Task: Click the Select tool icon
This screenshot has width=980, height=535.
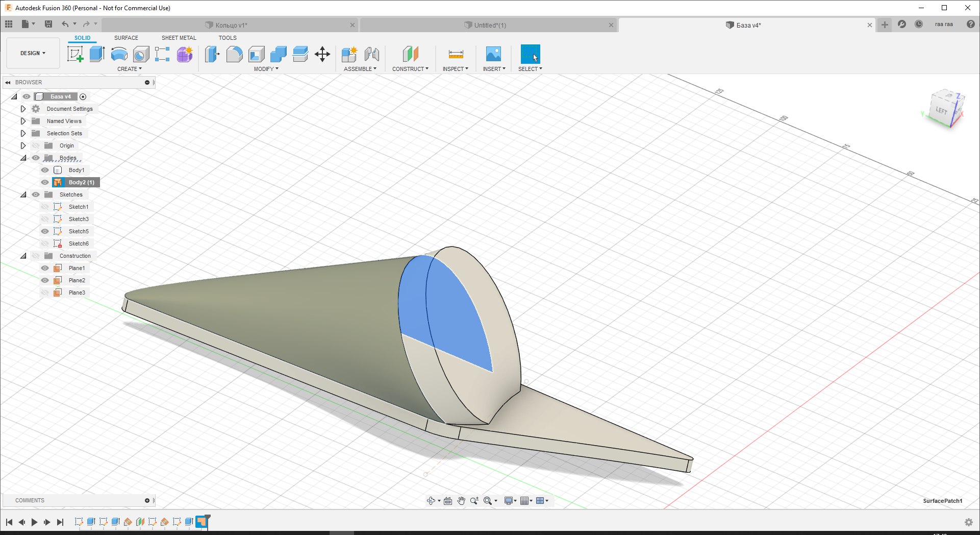Action: pos(530,54)
